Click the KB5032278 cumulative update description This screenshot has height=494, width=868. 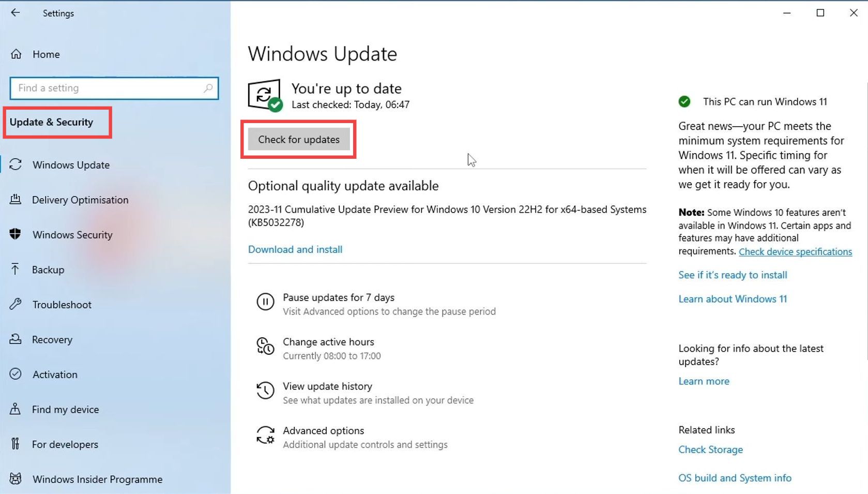pyautogui.click(x=447, y=216)
